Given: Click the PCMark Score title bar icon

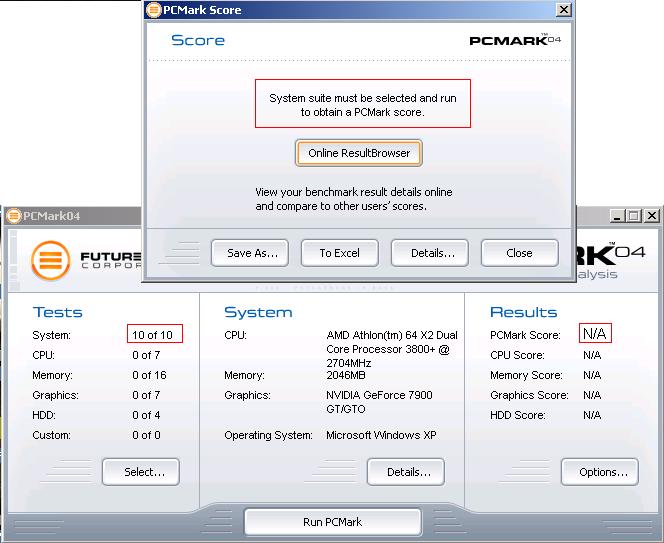Looking at the screenshot, I should tap(153, 10).
